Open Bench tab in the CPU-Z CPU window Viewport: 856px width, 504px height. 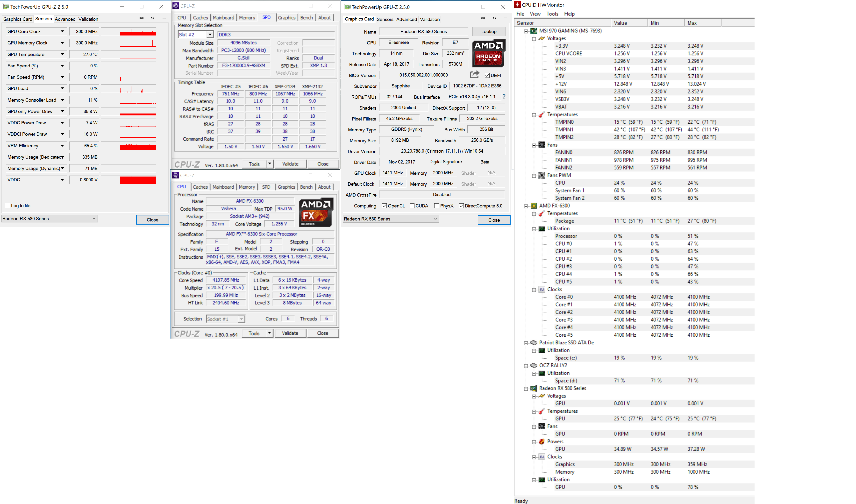click(307, 187)
